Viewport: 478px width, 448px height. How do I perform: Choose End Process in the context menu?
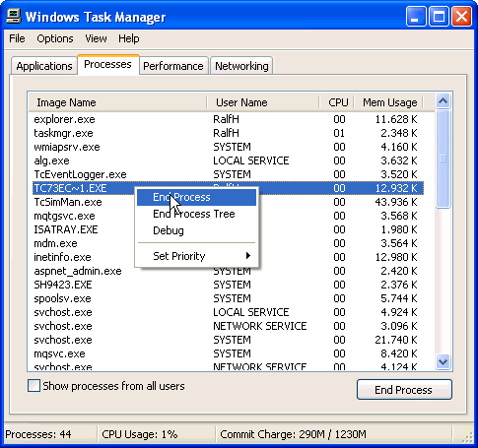coord(196,197)
